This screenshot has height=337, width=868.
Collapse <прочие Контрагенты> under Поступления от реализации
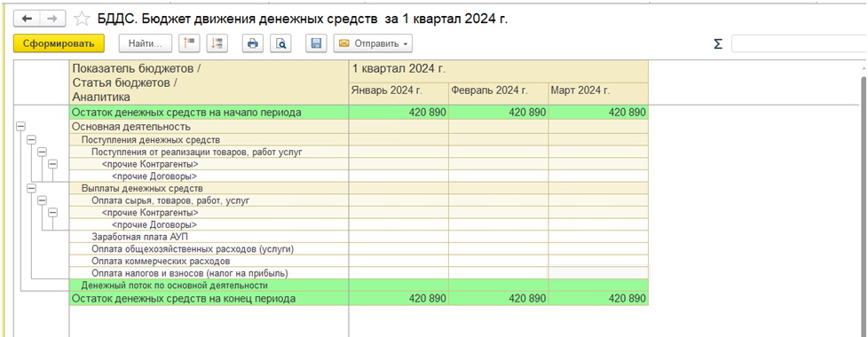[x=52, y=164]
